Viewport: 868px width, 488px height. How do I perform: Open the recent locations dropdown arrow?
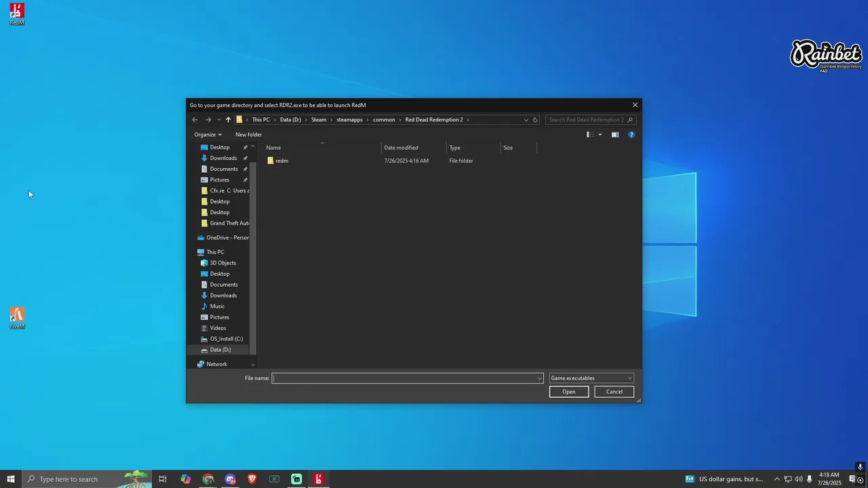coord(218,120)
